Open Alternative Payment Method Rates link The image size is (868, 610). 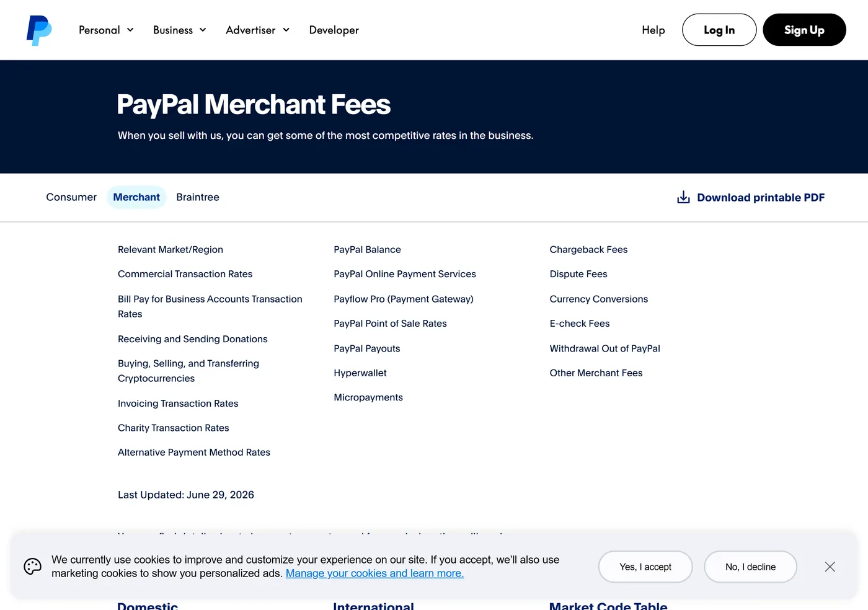(x=194, y=453)
